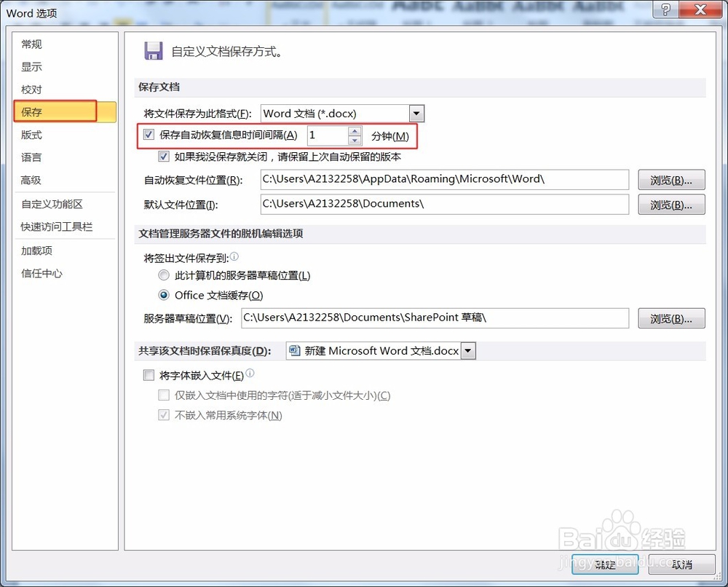
Task: Click the info icon beside 将字体嵌入文件
Action: click(250, 373)
